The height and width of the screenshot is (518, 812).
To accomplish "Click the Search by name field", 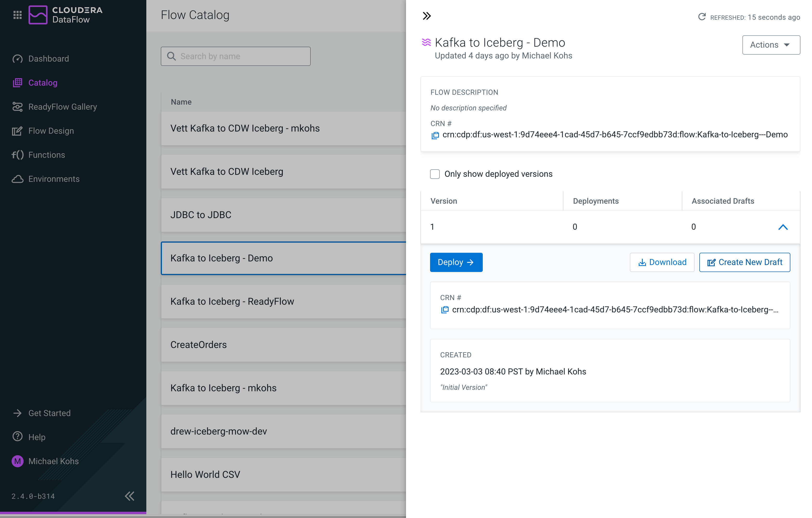I will click(x=235, y=56).
